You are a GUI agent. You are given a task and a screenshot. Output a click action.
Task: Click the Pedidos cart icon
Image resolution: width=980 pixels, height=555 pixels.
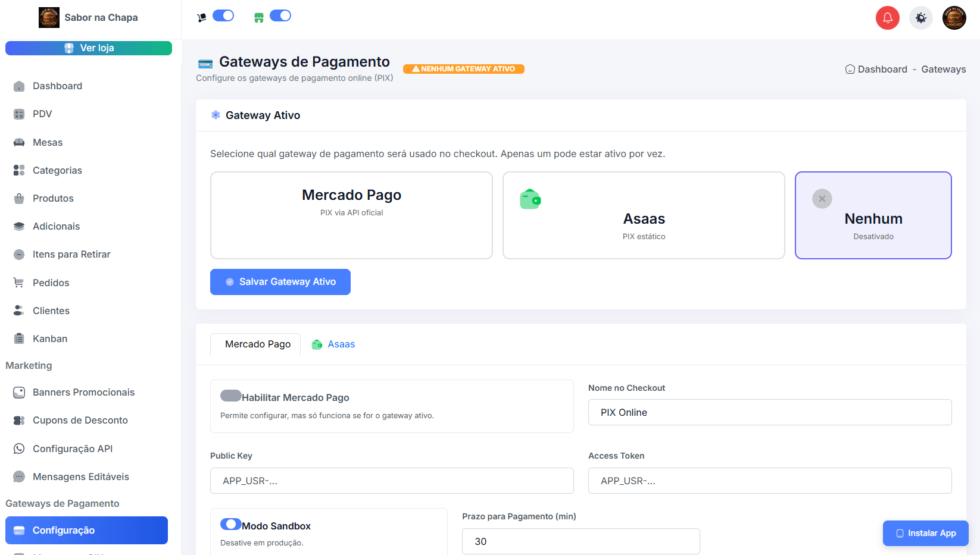(19, 283)
